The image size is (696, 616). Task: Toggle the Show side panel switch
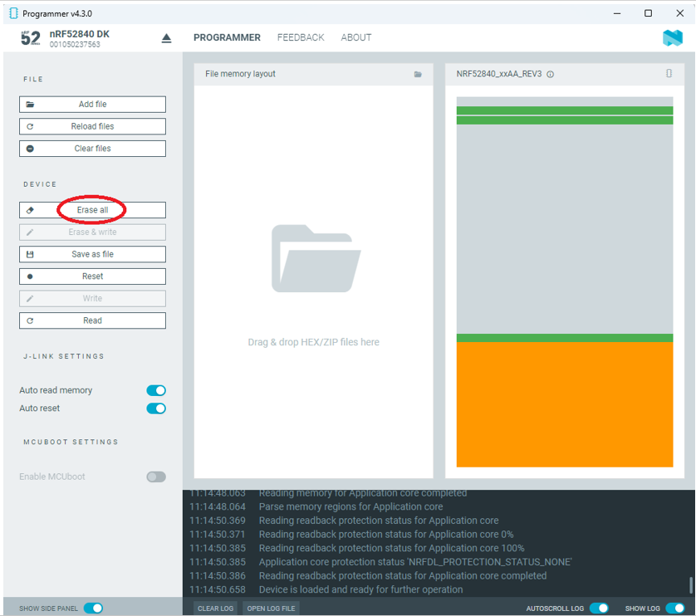[x=93, y=609]
